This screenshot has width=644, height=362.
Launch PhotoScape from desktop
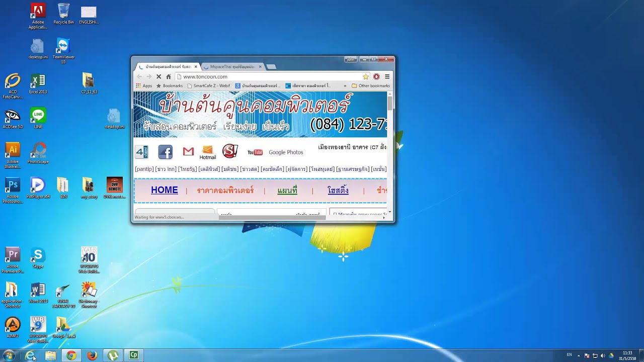click(x=38, y=153)
